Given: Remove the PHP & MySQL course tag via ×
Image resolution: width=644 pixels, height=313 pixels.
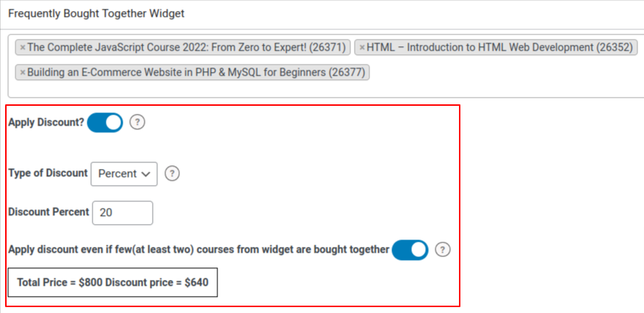Looking at the screenshot, I should coord(23,73).
